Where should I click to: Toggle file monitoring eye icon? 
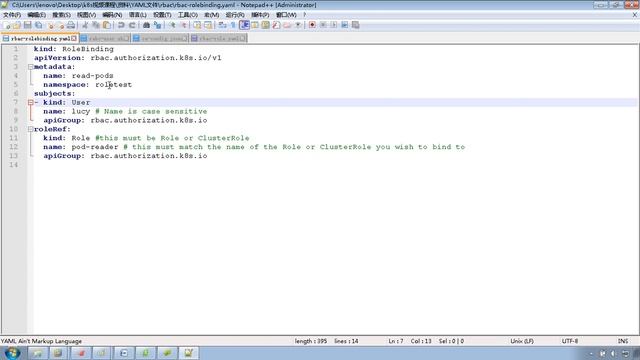[298, 25]
